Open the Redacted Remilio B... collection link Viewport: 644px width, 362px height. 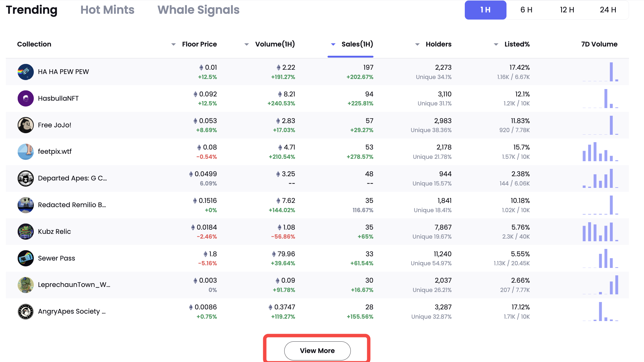coord(72,205)
